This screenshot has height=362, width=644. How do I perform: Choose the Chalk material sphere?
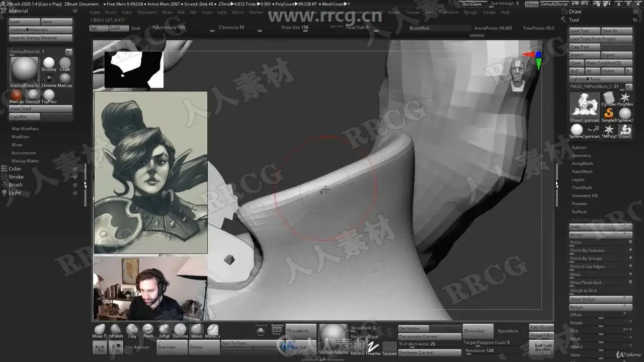point(65,64)
